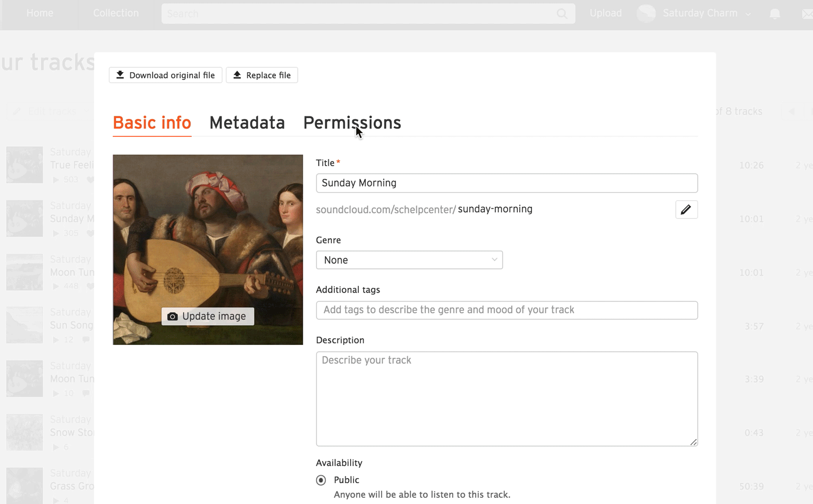Click the description resize handle corner
Image resolution: width=813 pixels, height=504 pixels.
tap(694, 442)
